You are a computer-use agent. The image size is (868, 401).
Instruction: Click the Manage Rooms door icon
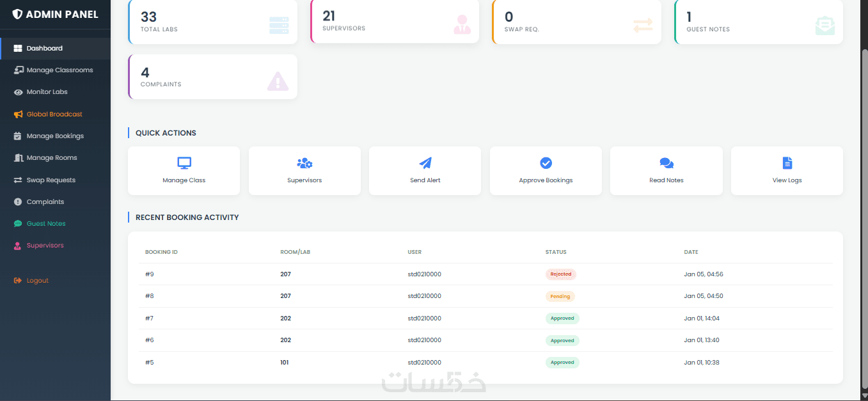(19, 158)
